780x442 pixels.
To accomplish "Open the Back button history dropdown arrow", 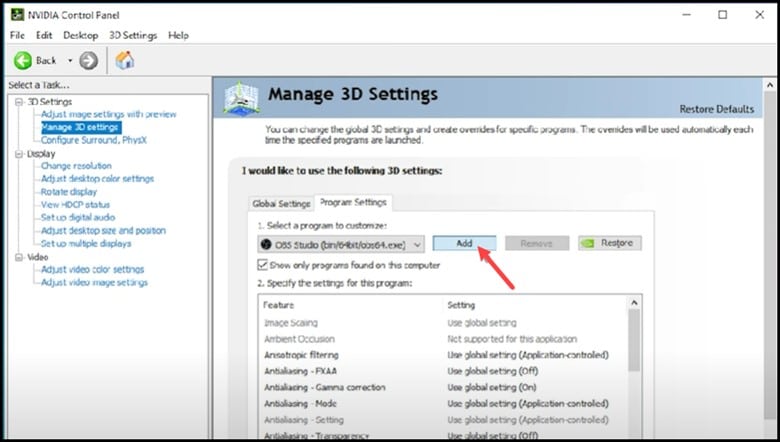I will pyautogui.click(x=70, y=61).
